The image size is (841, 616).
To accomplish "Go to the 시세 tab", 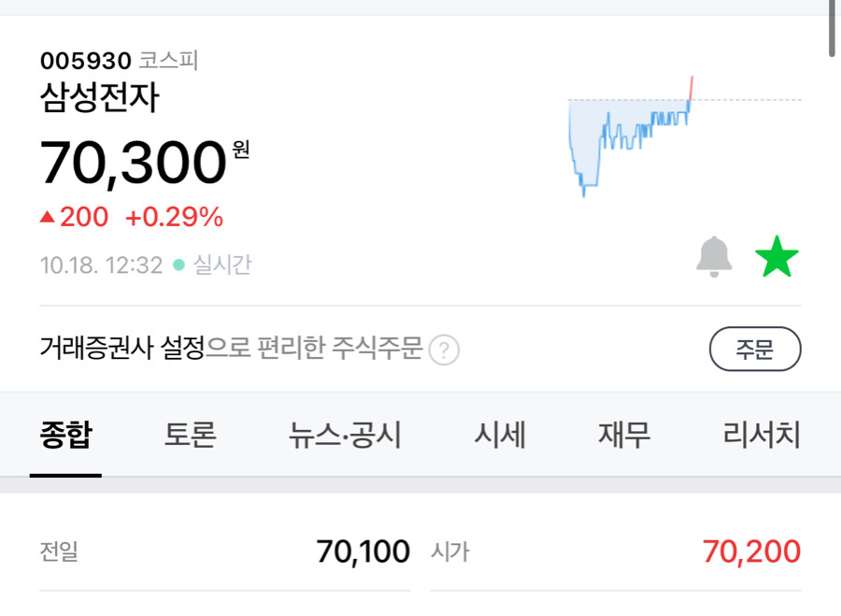I will (500, 435).
